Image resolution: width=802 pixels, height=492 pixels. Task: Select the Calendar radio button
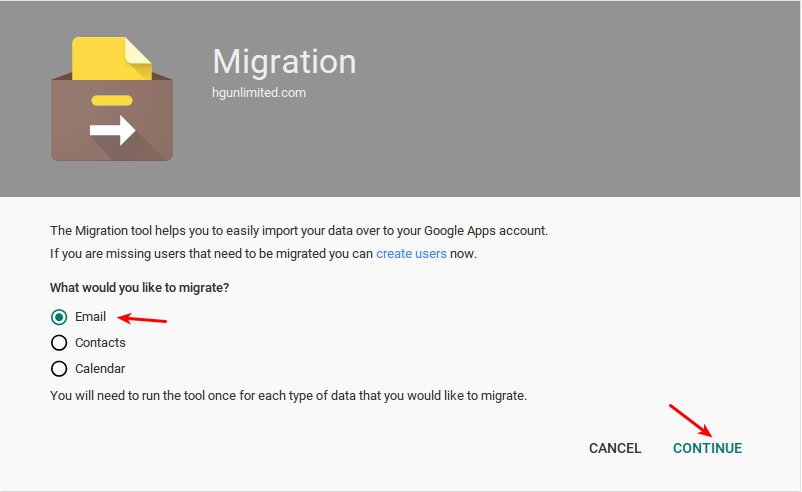tap(59, 369)
